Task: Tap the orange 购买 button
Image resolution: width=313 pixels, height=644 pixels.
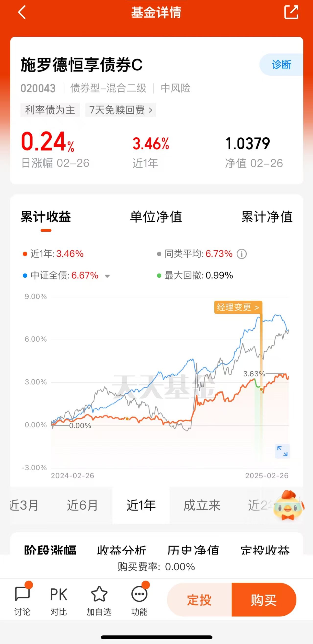Action: pos(264,600)
